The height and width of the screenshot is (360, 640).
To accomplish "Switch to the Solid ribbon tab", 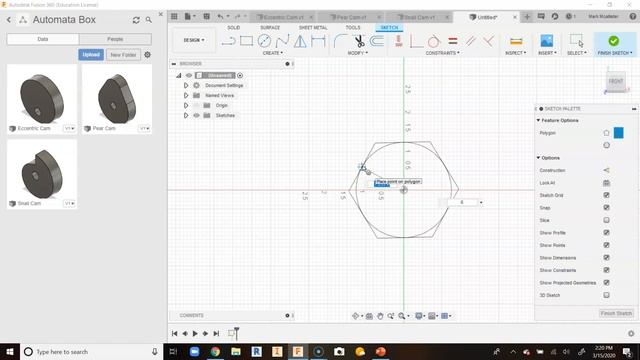I will pos(233,27).
